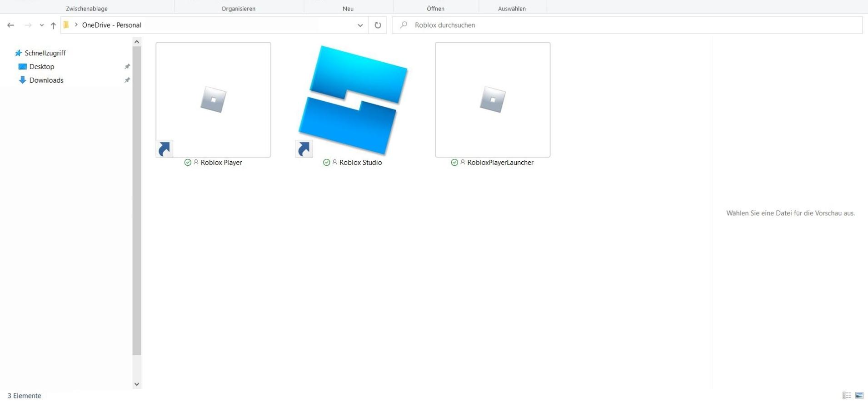Open address bar history dropdown
This screenshot has height=402, width=868.
pos(360,25)
